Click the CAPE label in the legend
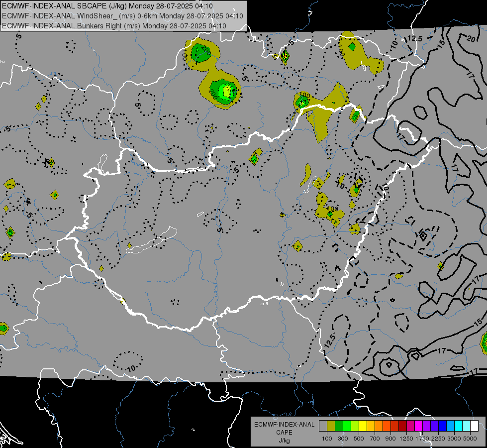Image resolution: width=487 pixels, height=448 pixels. pyautogui.click(x=284, y=433)
